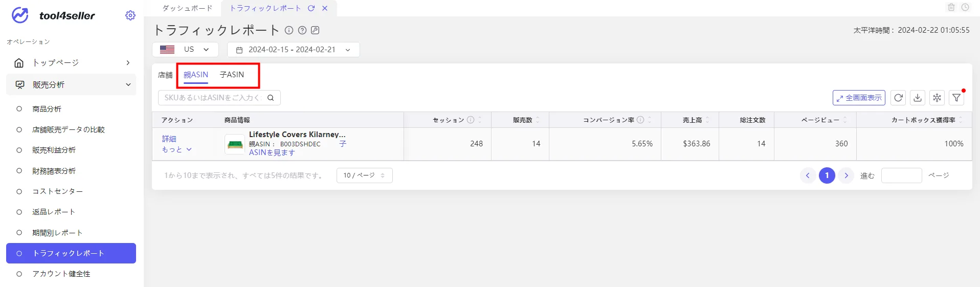
Task: Refresh the トラフィックレポート tab
Action: (311, 8)
